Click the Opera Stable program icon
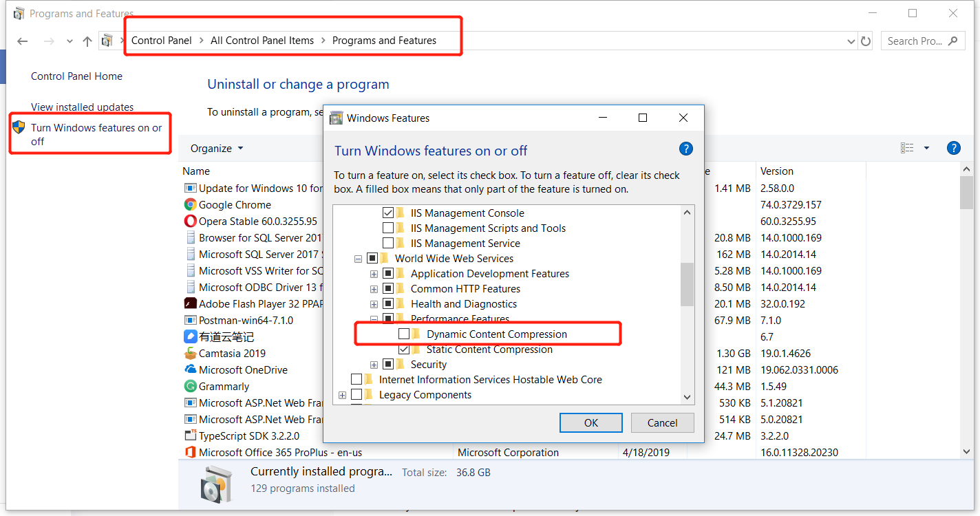 (191, 222)
